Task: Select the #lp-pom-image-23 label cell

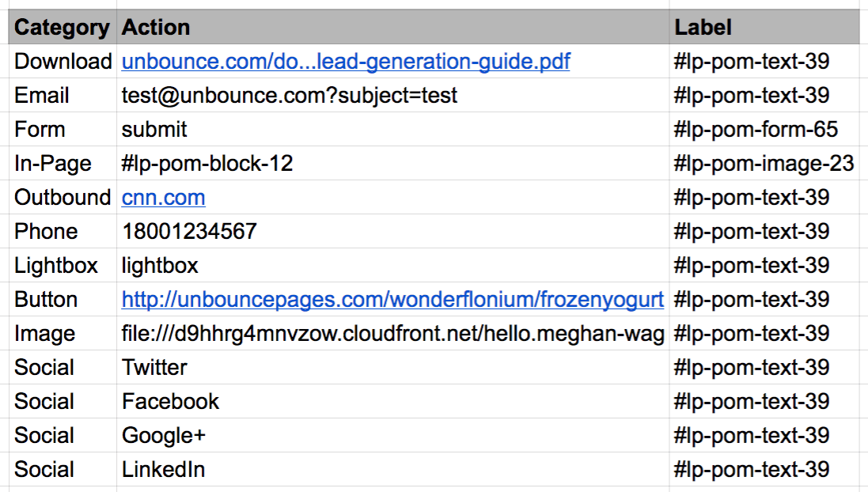Action: 764,164
